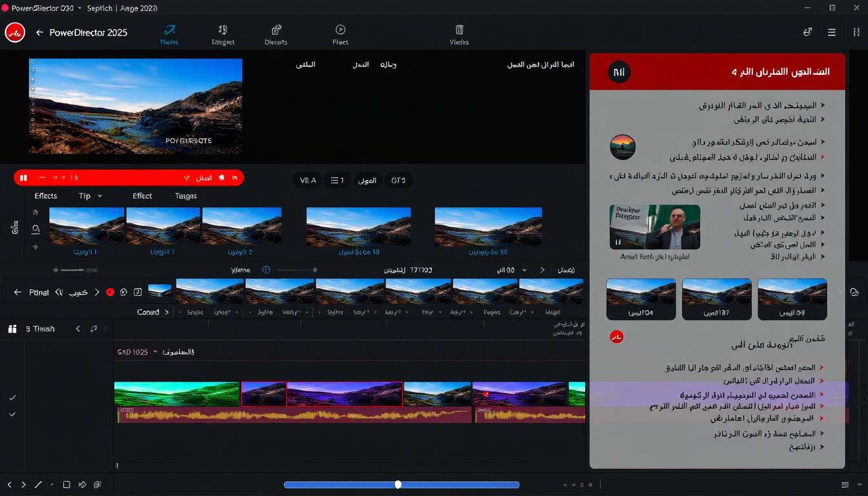Click the list icon pill labeled 1
The width and height of the screenshot is (868, 496).
337,180
